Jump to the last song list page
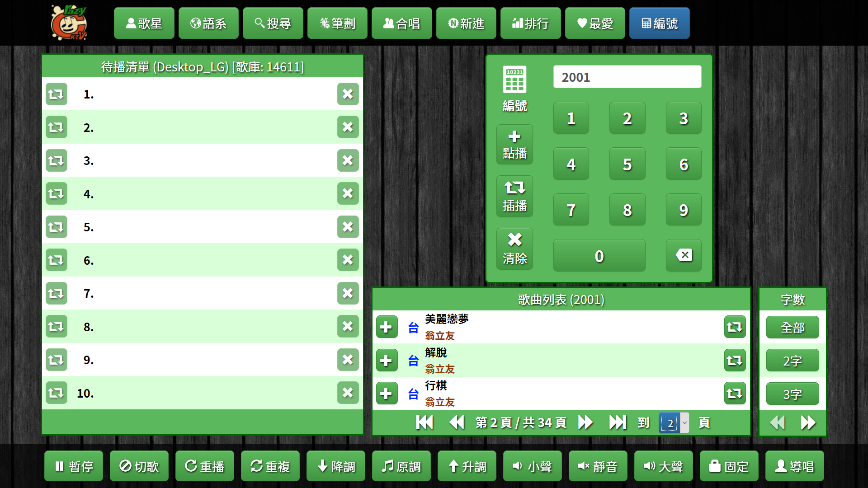Image resolution: width=868 pixels, height=488 pixels. click(618, 422)
